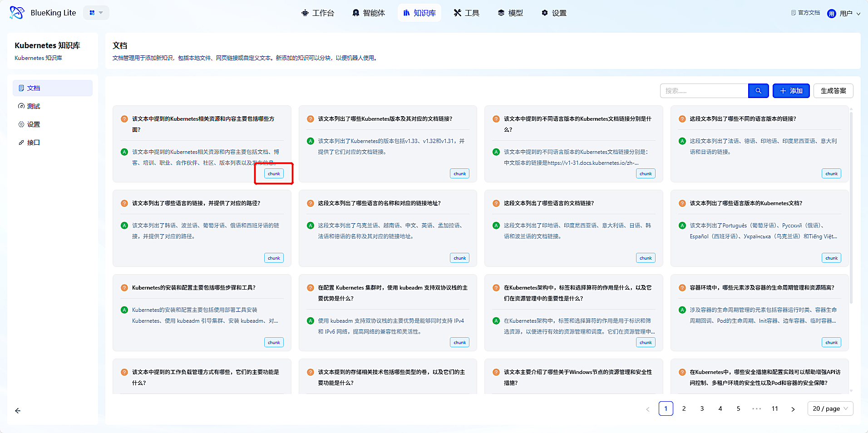Click the 生成答案 button
This screenshot has width=868, height=433.
point(833,91)
